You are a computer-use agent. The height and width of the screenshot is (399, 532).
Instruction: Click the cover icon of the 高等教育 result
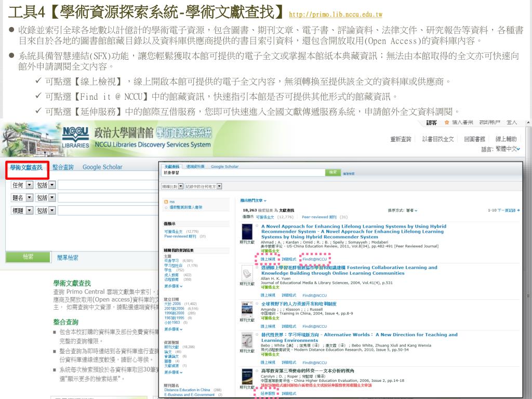tap(248, 377)
